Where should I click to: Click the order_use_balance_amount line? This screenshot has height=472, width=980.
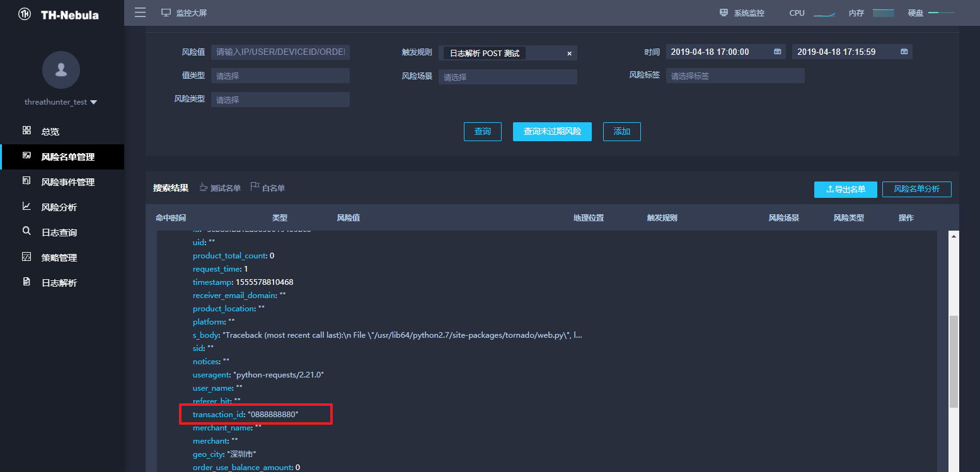(246, 468)
